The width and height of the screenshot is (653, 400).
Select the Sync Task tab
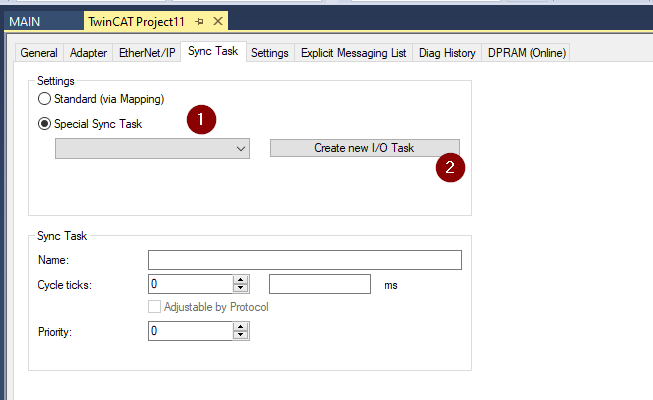point(213,52)
